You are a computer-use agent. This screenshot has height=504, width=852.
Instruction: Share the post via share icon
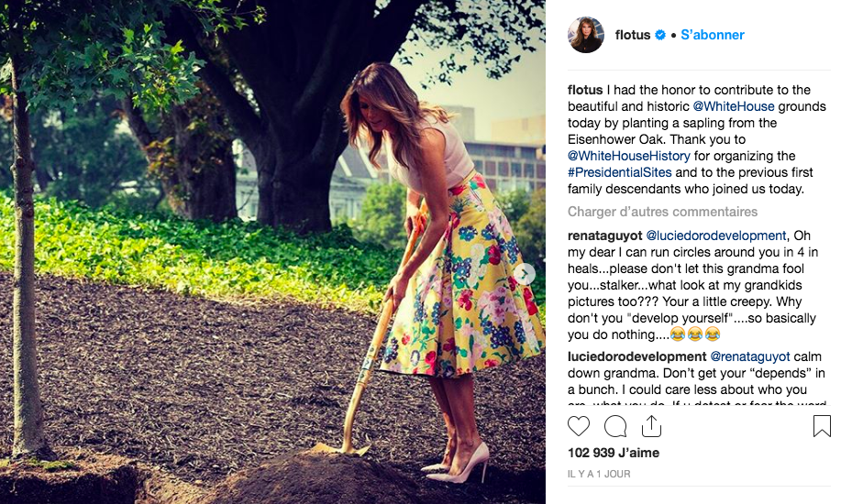click(651, 426)
